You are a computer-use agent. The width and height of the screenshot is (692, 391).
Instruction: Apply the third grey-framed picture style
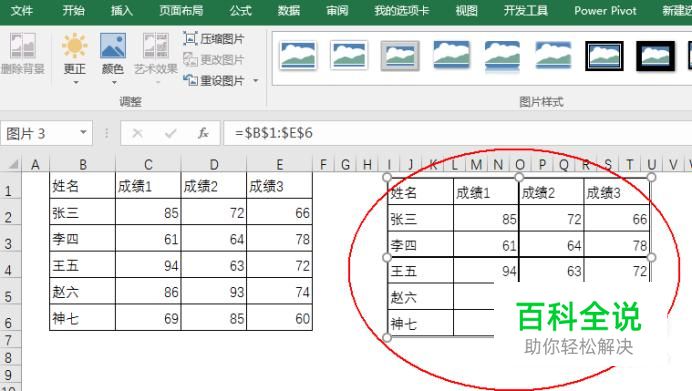400,56
